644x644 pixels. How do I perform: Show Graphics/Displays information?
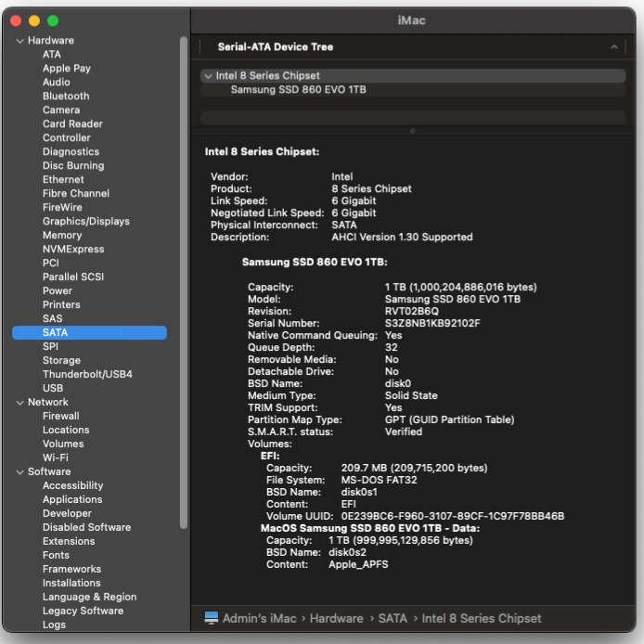coord(86,222)
